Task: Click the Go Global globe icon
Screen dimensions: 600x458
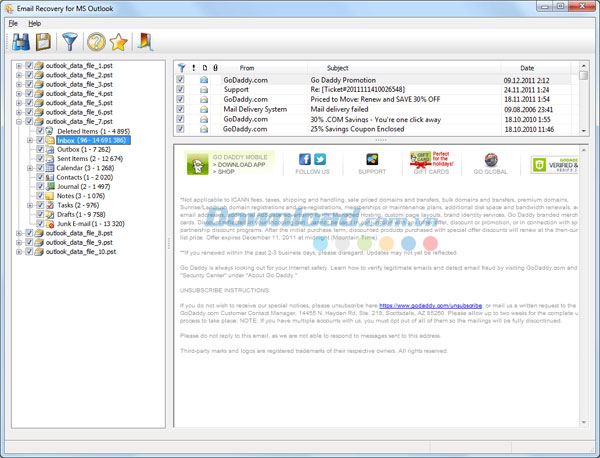Action: 491,160
